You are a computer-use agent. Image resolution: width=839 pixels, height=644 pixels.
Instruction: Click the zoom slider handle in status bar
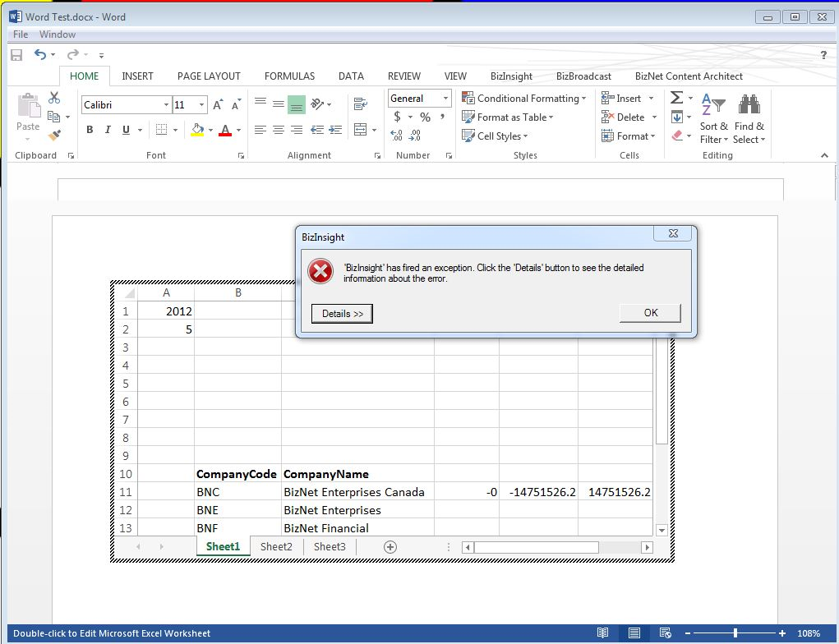735,632
